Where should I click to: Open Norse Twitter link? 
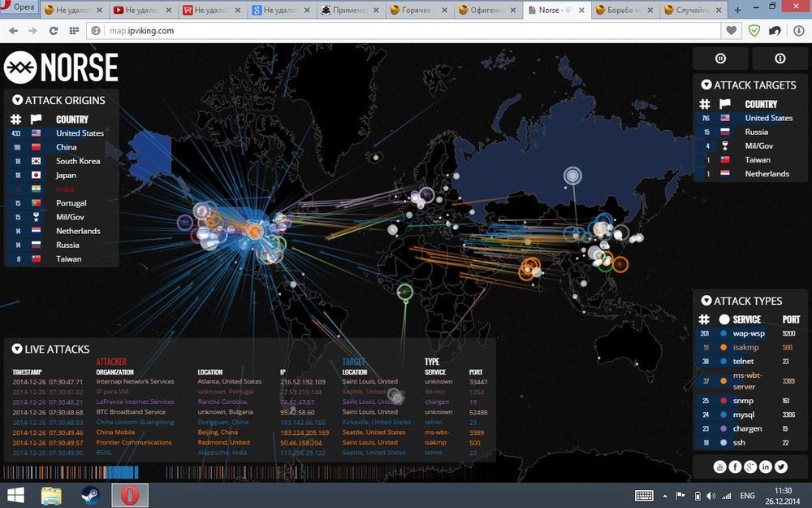tap(781, 467)
